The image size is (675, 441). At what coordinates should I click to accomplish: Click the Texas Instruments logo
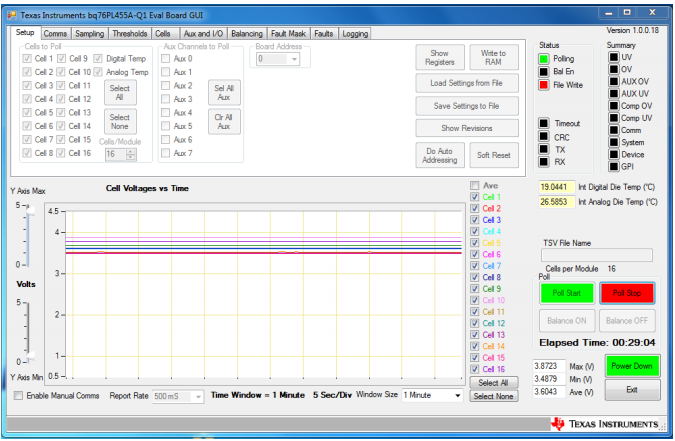[605, 424]
